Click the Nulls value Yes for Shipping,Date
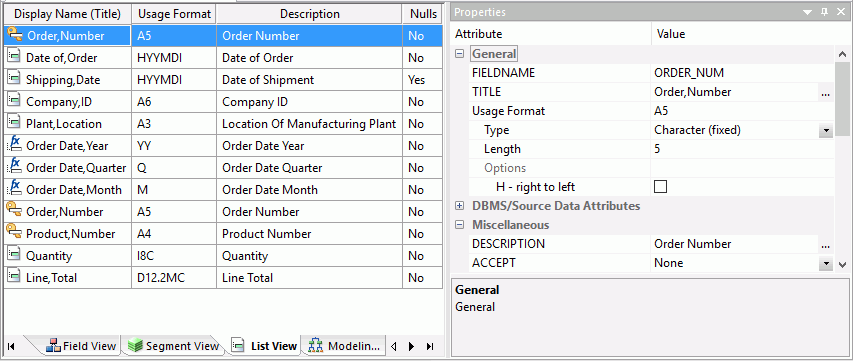The height and width of the screenshot is (361, 853). point(417,80)
